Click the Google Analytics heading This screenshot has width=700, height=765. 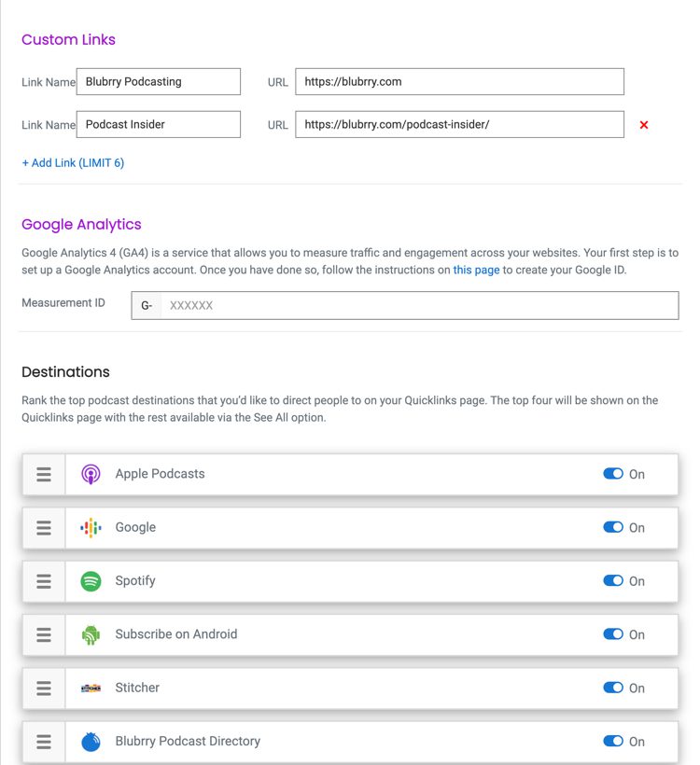coord(81,225)
